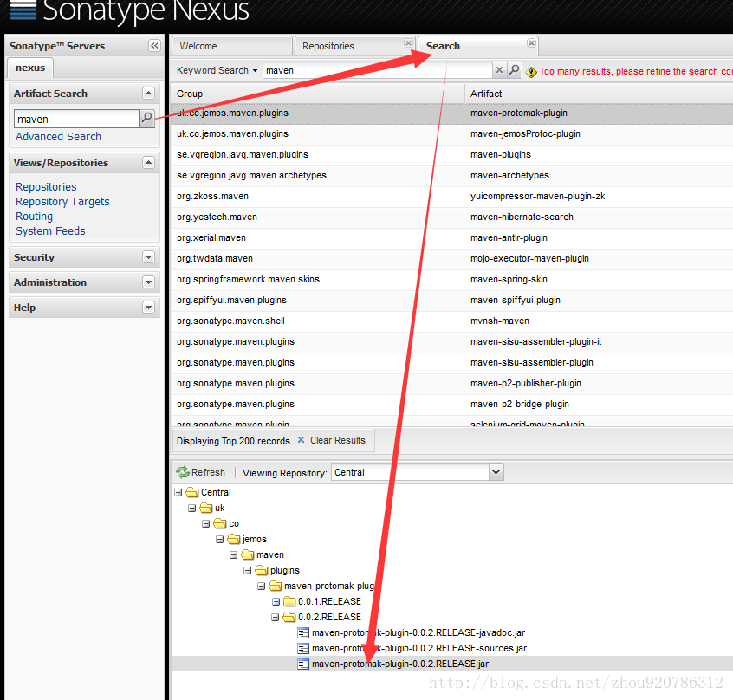733x700 pixels.
Task: Click the RELEASE.jar file icon
Action: pyautogui.click(x=303, y=664)
